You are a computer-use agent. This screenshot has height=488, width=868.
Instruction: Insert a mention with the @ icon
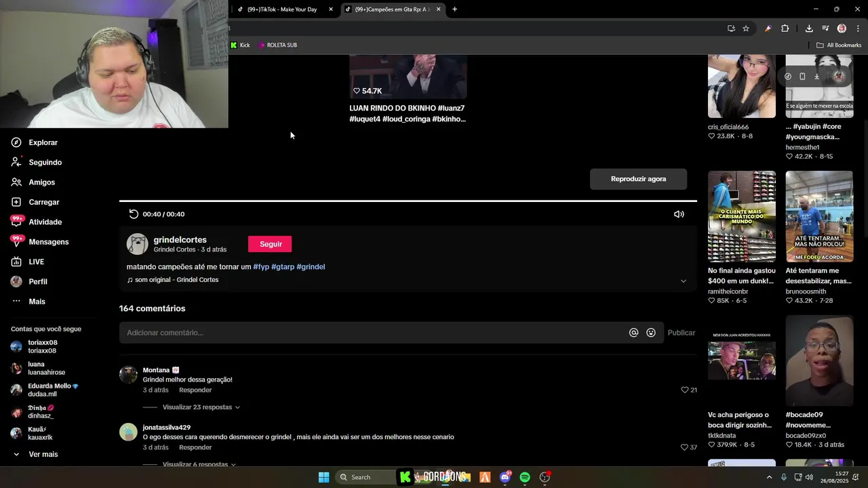click(x=633, y=333)
